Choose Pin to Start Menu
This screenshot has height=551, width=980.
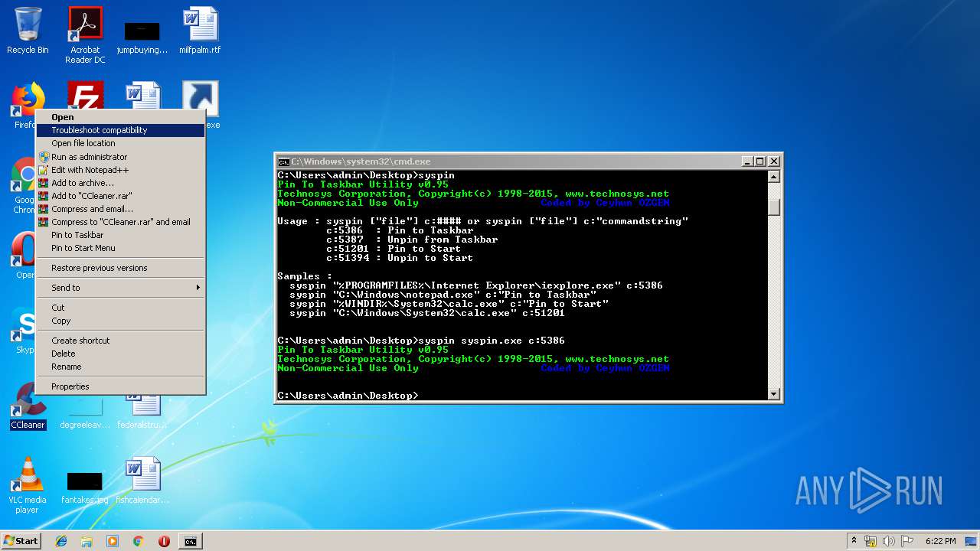click(x=121, y=248)
